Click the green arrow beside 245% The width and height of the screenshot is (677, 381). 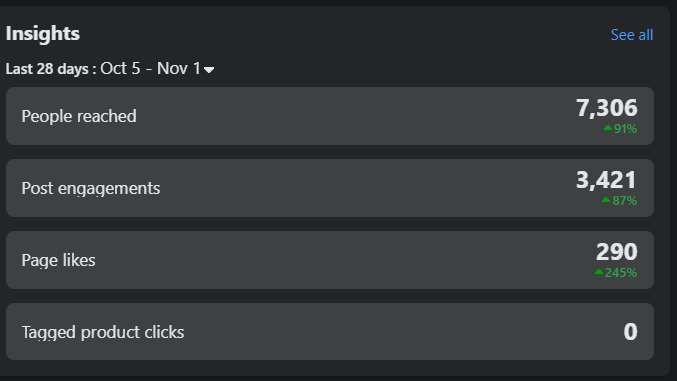coord(599,272)
